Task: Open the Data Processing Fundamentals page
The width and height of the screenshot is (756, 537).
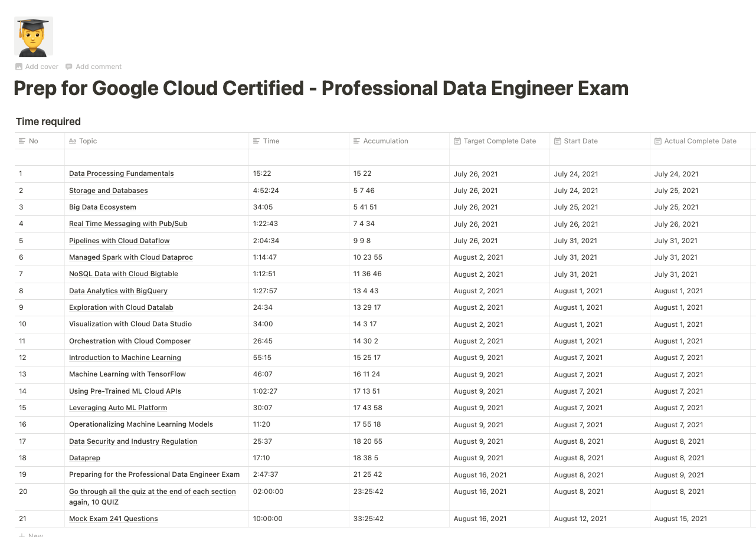Action: coord(121,173)
